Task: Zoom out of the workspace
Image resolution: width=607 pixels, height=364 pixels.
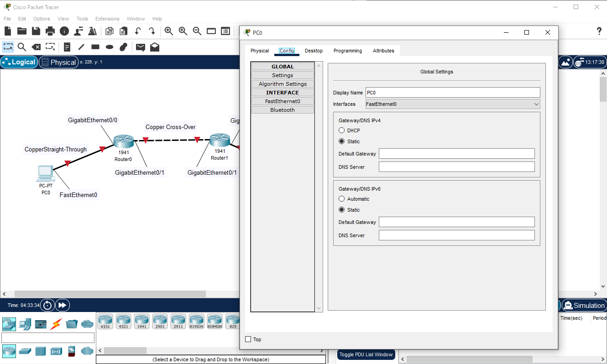Action: [x=197, y=31]
